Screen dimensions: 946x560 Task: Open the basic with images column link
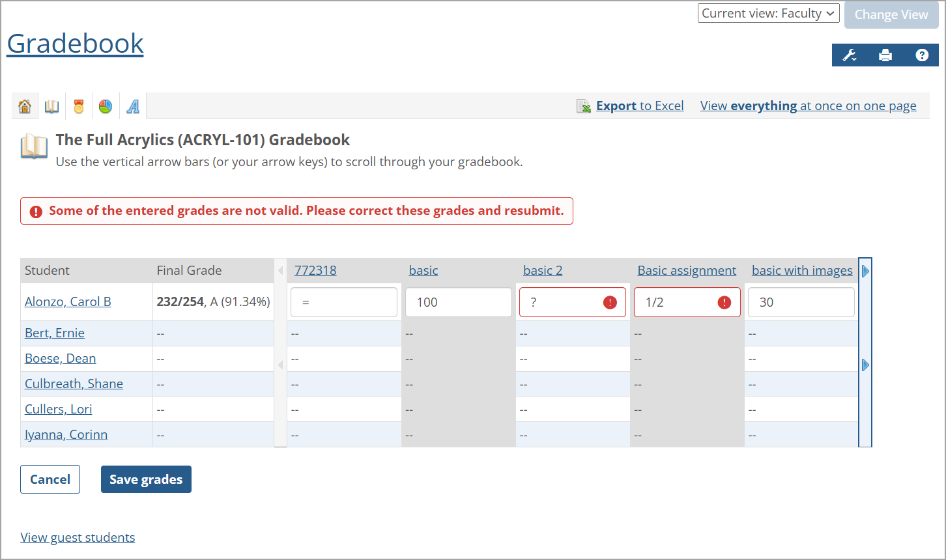802,270
